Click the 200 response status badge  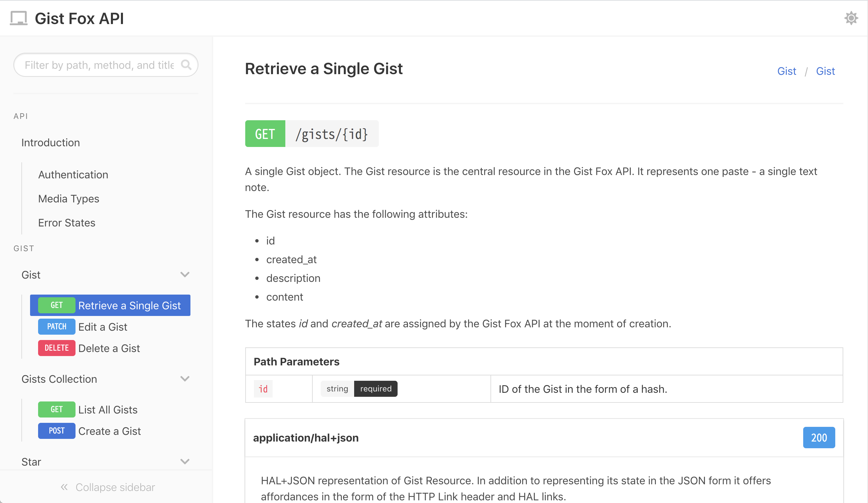point(819,438)
